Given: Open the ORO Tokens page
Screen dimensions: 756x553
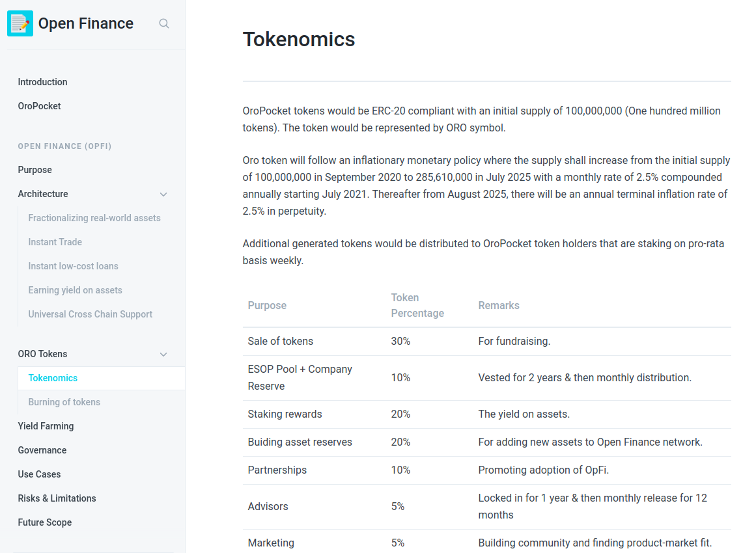Looking at the screenshot, I should [x=42, y=354].
